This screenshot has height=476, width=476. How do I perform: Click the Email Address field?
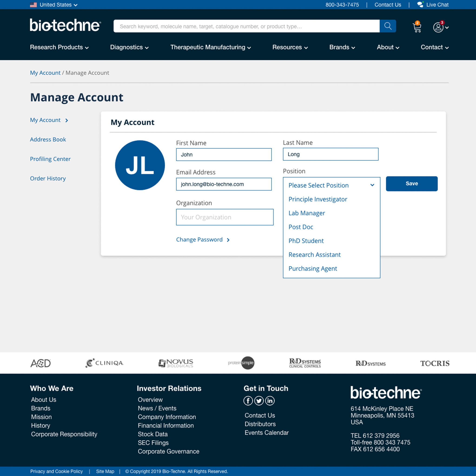[x=224, y=184]
